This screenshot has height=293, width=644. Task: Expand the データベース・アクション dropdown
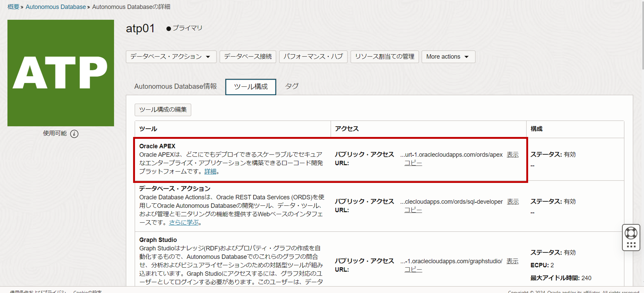point(171,57)
